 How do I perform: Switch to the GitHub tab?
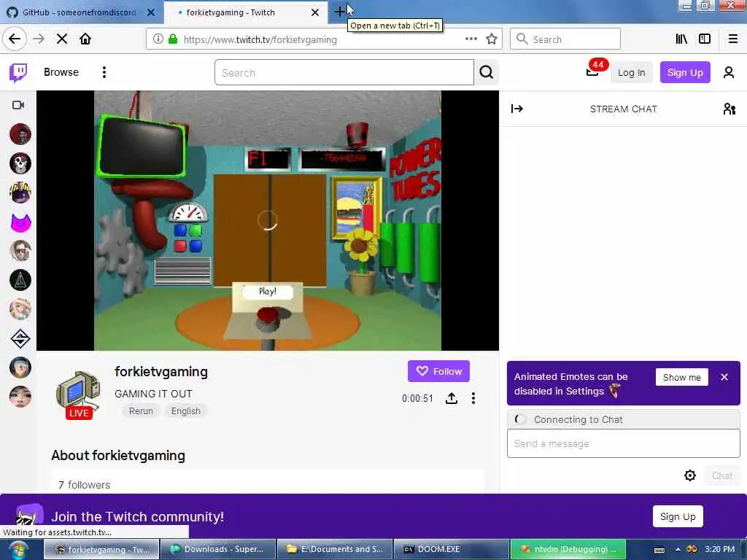click(x=79, y=12)
